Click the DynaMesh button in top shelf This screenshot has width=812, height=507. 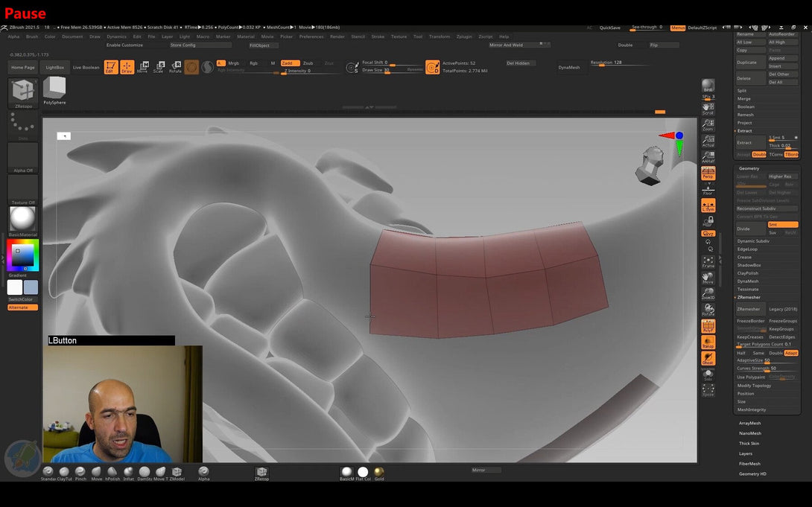(x=569, y=67)
